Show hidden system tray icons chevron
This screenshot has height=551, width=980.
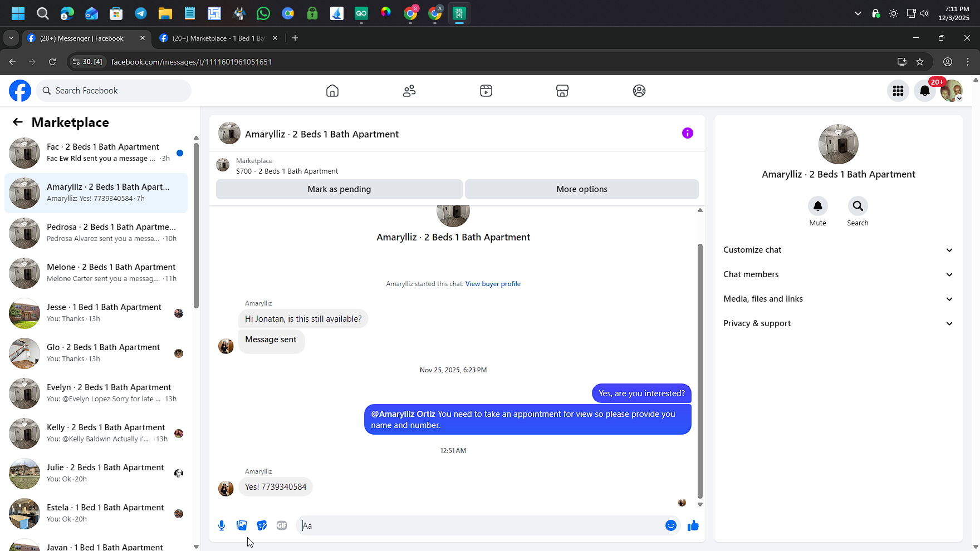pos(858,13)
